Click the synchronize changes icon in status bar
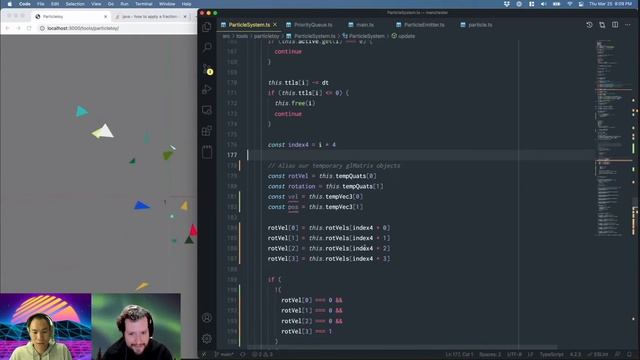This screenshot has width=640, height=360. tap(242, 354)
